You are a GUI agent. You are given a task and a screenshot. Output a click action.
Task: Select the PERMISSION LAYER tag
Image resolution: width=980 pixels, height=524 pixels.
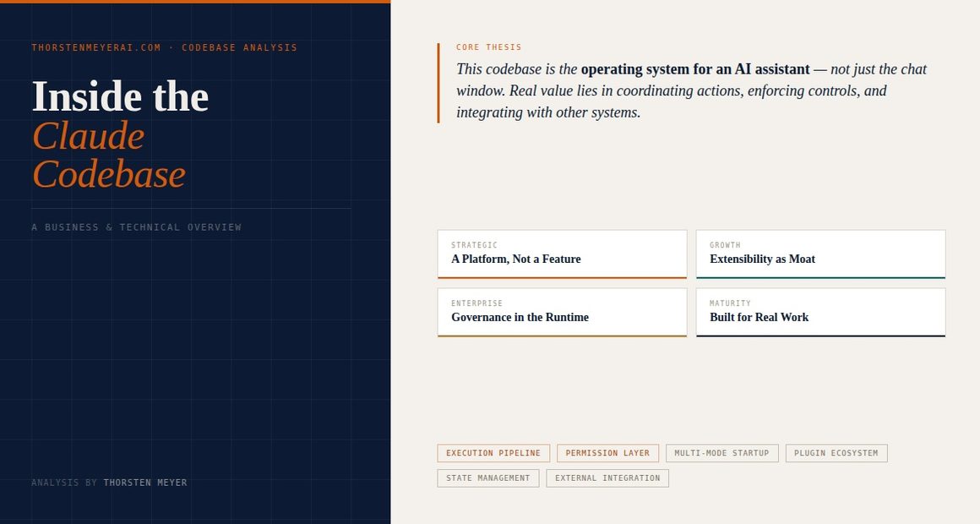(x=607, y=454)
